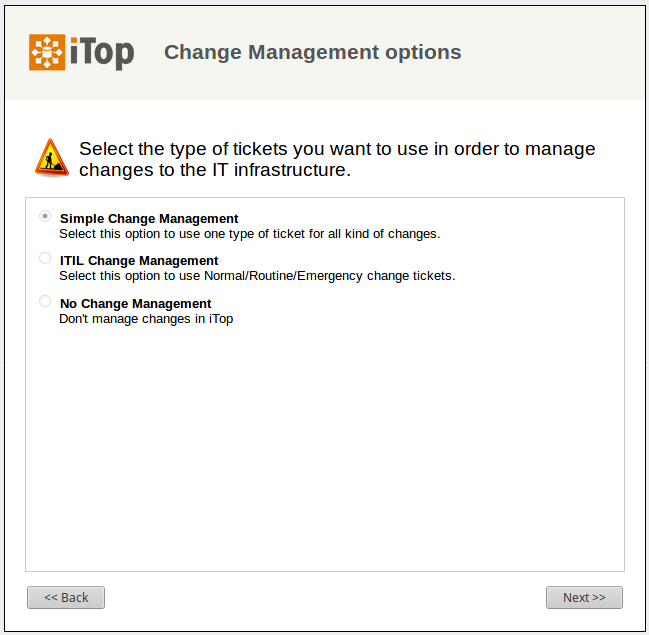Image resolution: width=649 pixels, height=635 pixels.
Task: Click the ticket type instruction heading
Action: tap(337, 159)
